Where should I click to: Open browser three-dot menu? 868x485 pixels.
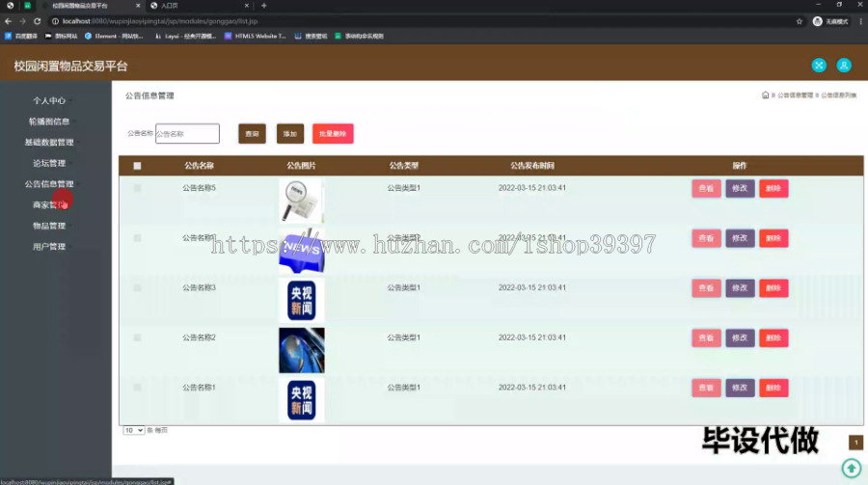pyautogui.click(x=861, y=21)
